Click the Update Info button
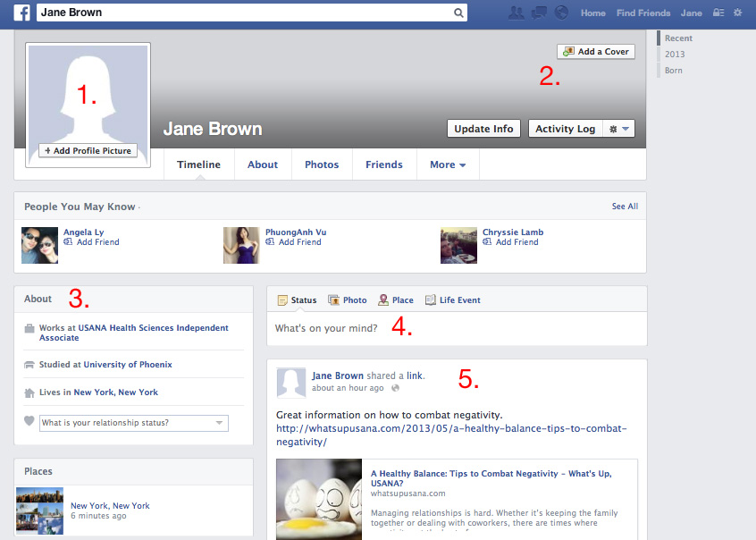This screenshot has height=540, width=756. tap(483, 129)
